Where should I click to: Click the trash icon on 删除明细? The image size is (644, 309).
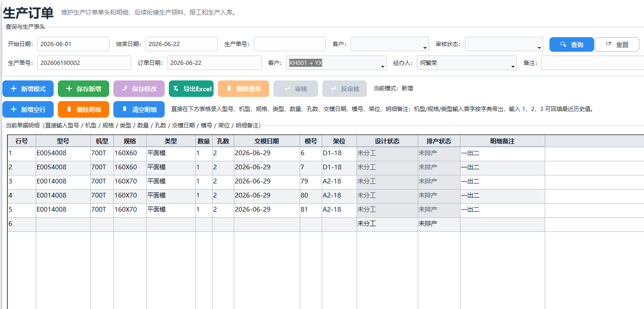pyautogui.click(x=69, y=109)
